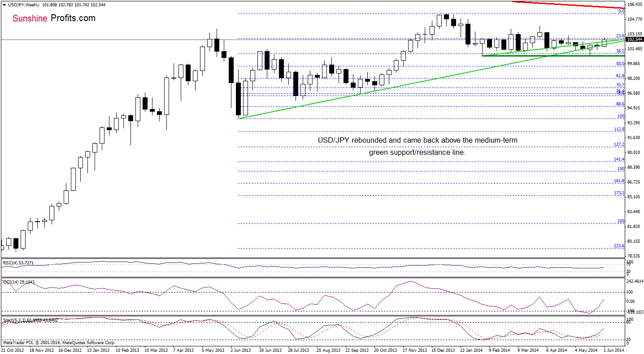Select the 141.4 Fibonacci extension label
Viewport: 644px width, 354px height.
619,159
